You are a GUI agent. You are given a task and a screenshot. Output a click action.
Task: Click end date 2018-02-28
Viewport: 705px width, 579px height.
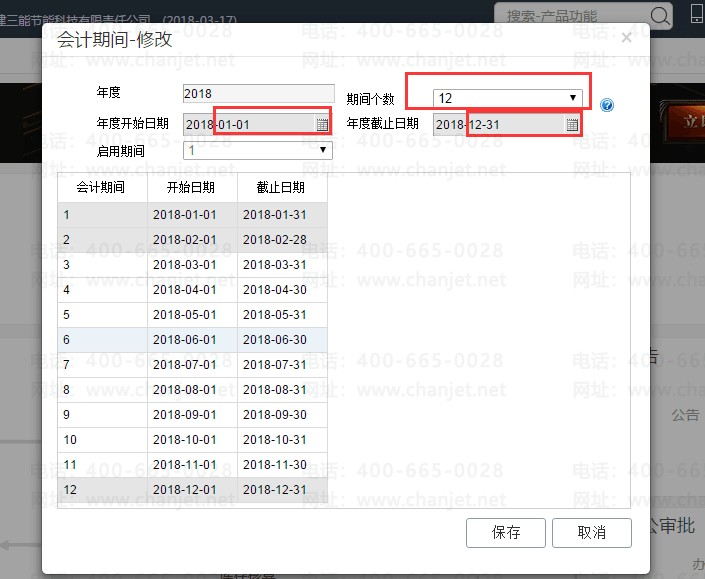click(x=282, y=240)
